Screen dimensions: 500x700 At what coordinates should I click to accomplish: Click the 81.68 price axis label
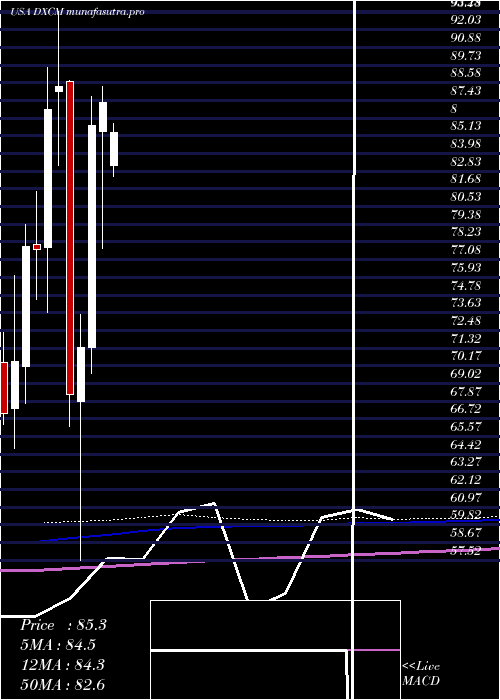point(466,179)
